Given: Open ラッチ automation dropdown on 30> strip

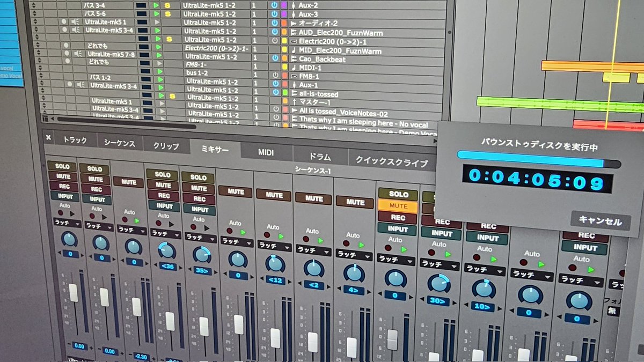Looking at the screenshot, I should pos(439,264).
